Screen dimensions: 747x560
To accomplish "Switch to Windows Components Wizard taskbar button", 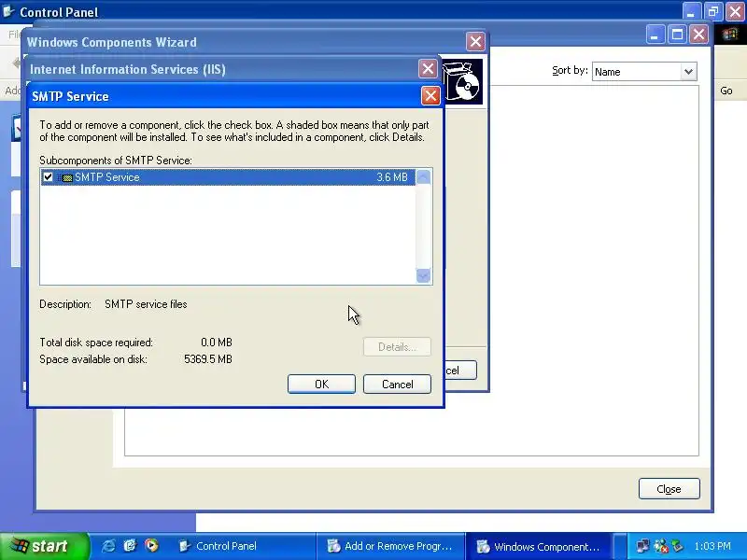I will coord(539,546).
